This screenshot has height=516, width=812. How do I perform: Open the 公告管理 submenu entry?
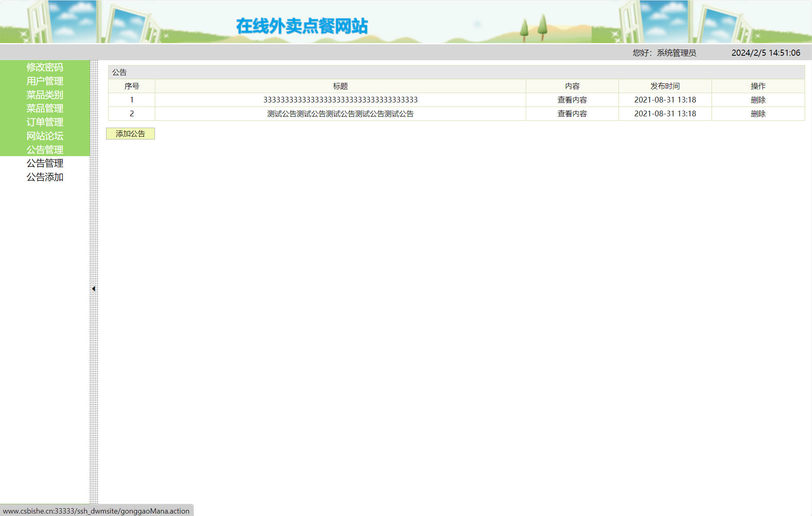(45, 163)
